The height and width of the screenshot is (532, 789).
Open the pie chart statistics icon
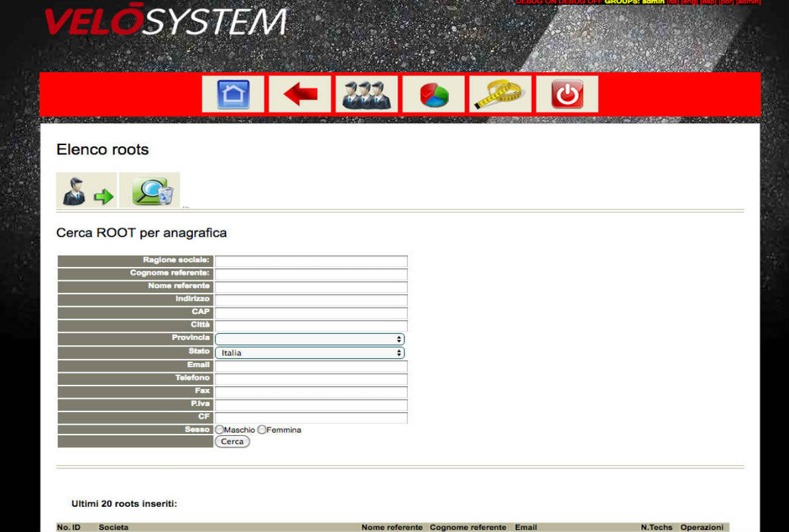(x=434, y=94)
